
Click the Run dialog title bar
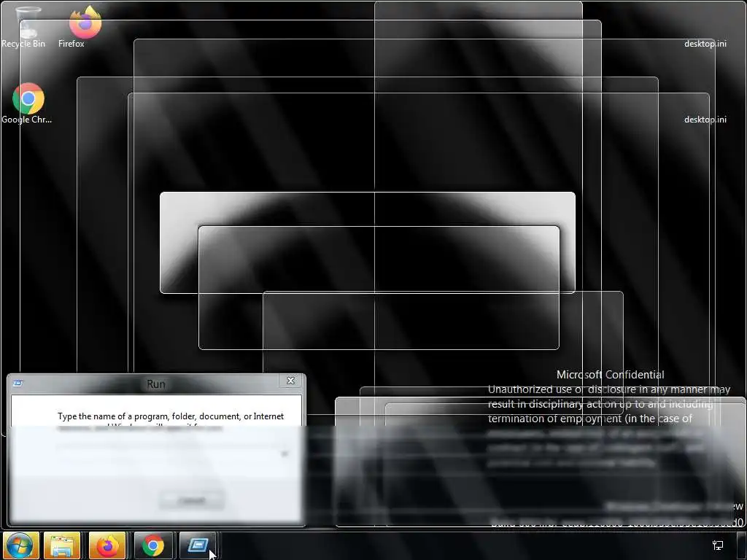tap(156, 384)
